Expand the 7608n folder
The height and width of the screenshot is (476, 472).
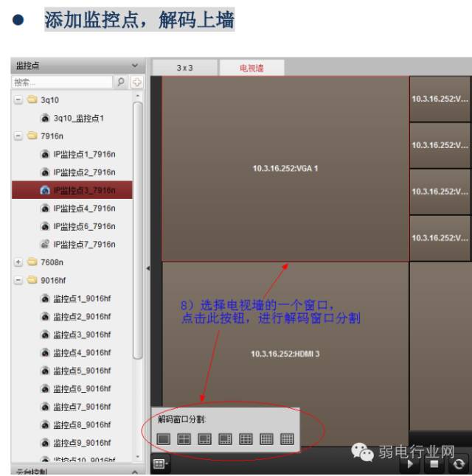18,262
